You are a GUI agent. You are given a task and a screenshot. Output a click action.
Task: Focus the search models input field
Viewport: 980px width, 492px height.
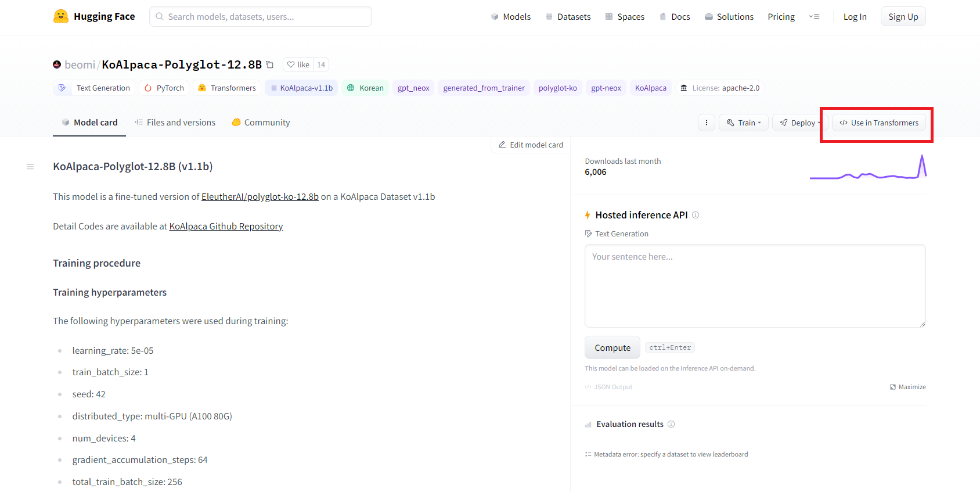coord(261,16)
